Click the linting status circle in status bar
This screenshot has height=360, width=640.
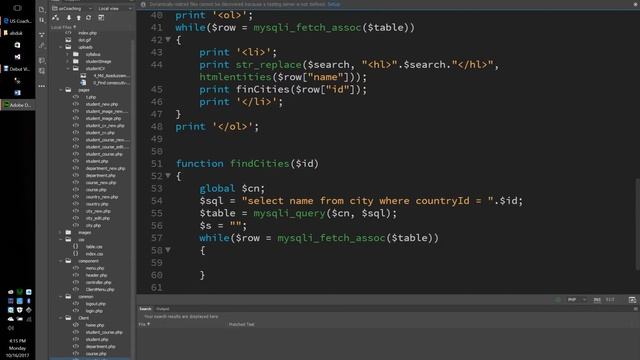tap(558, 300)
